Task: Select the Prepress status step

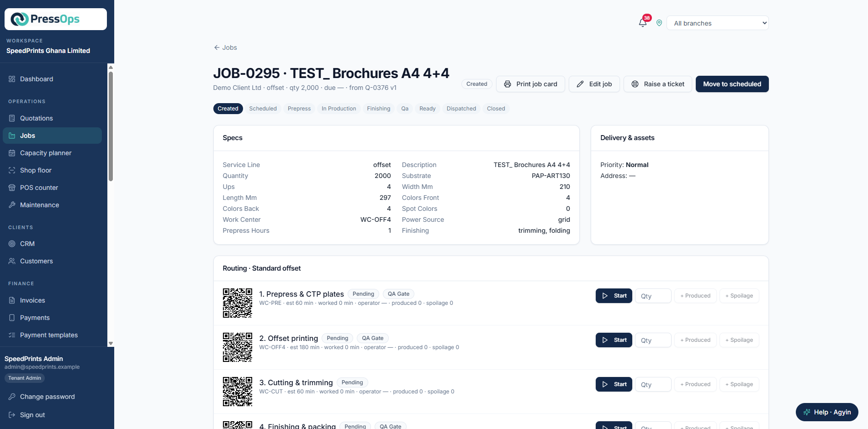Action: (x=299, y=109)
